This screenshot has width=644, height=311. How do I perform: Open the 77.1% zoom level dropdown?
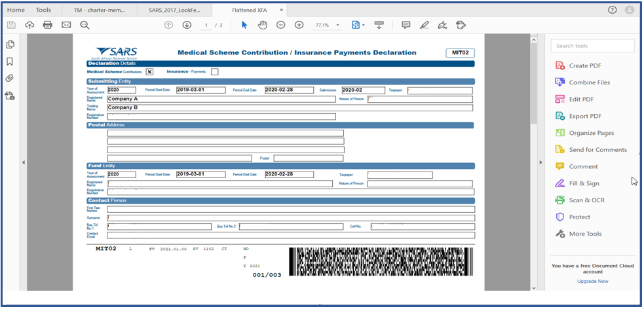[337, 25]
